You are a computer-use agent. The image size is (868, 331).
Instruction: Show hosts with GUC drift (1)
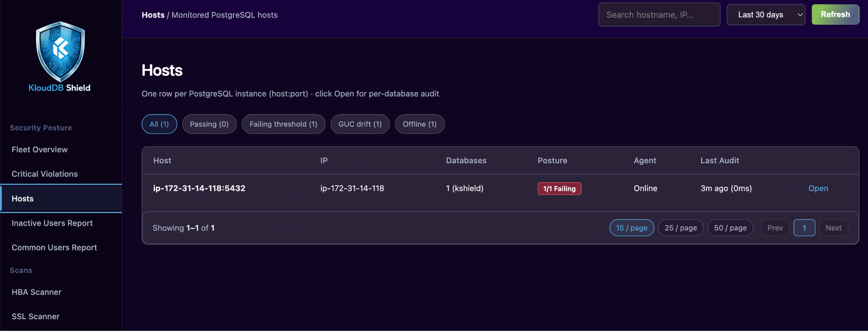(360, 124)
